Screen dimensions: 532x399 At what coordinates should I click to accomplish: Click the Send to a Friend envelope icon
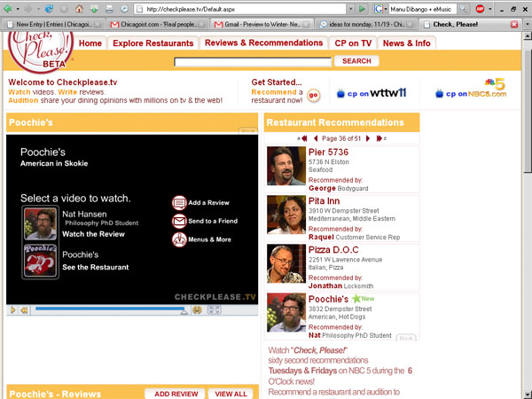179,221
